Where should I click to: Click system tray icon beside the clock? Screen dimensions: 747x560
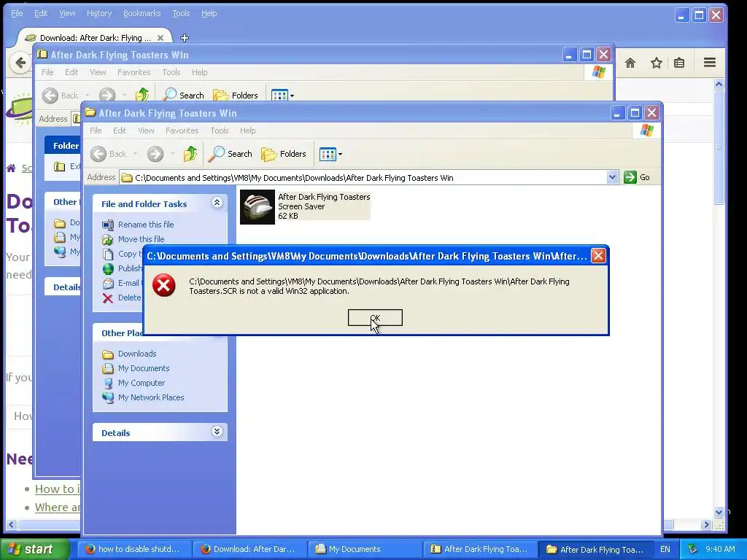(x=693, y=549)
